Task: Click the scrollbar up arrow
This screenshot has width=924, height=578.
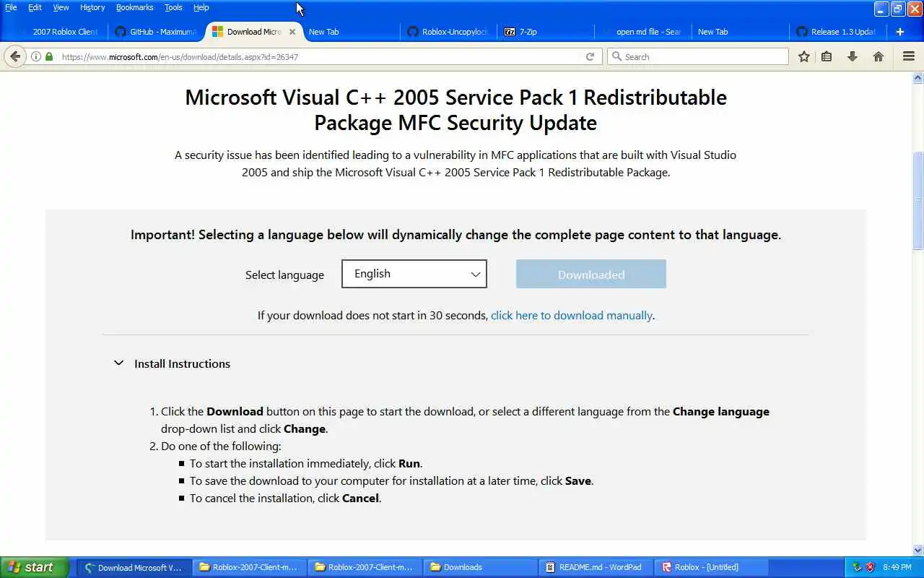Action: [x=918, y=77]
